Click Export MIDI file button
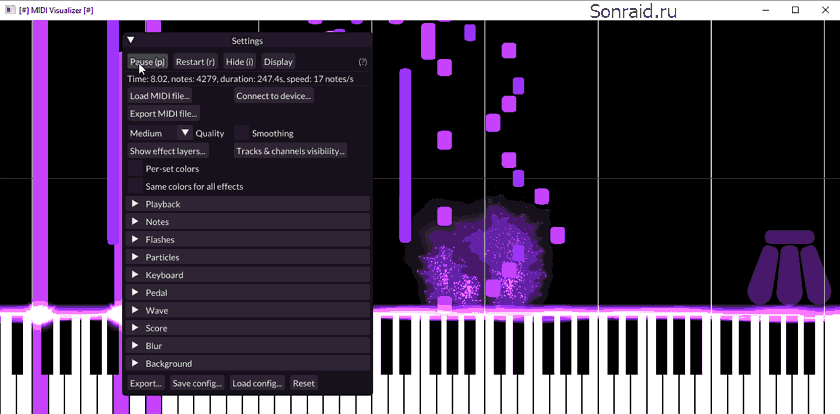The width and height of the screenshot is (840, 414). [x=163, y=114]
